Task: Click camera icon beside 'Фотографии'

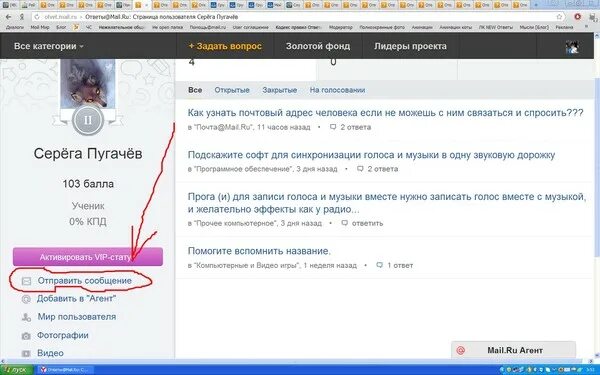Action: pos(26,336)
